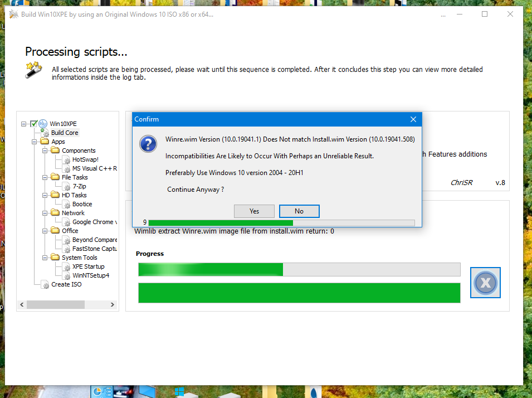Select the XPE Startup tree entry
This screenshot has width=532, height=398.
coord(88,266)
